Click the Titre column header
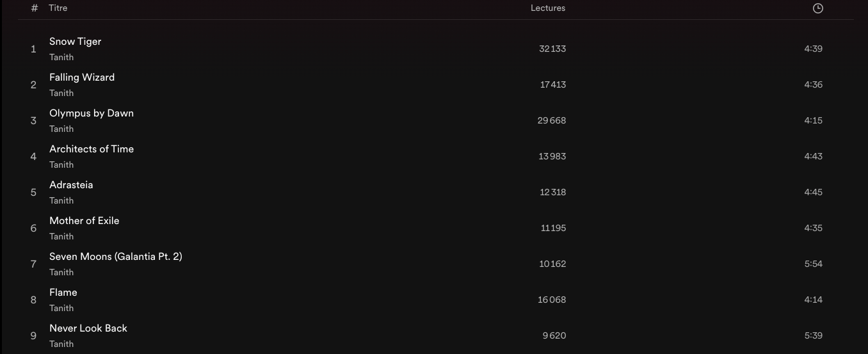The image size is (868, 354). point(58,8)
